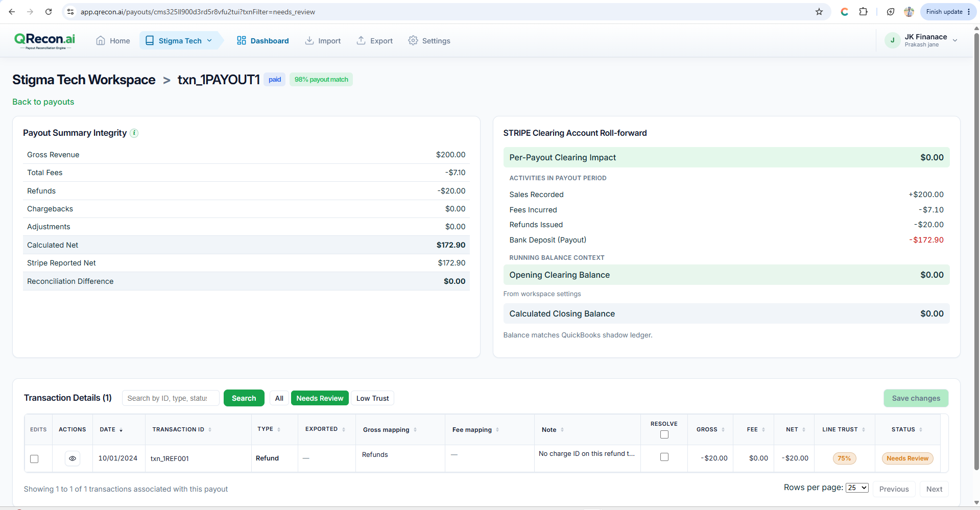Bookmark this page with star icon
This screenshot has height=510, width=980.
pos(819,12)
